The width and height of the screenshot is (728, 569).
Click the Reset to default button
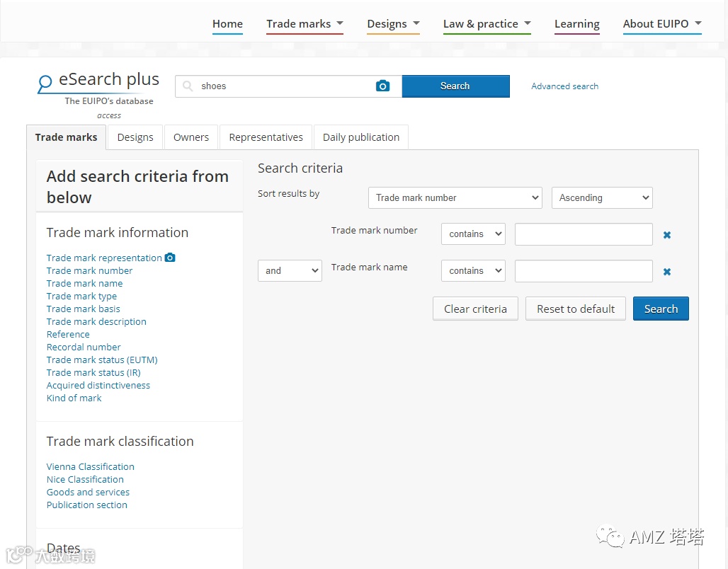coord(575,309)
